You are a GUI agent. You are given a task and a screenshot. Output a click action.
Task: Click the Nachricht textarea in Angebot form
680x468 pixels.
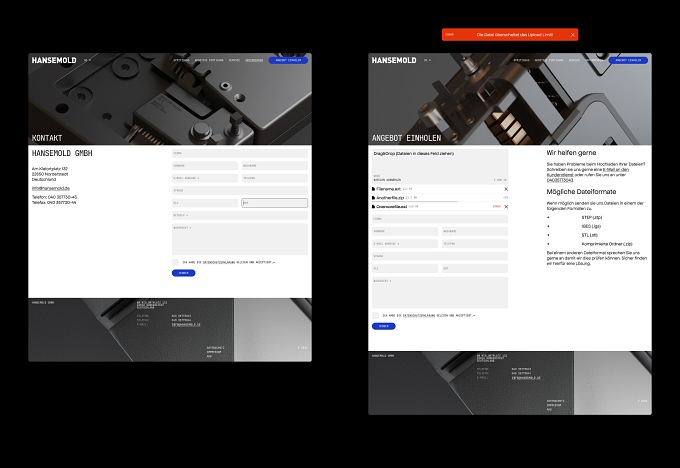point(440,292)
